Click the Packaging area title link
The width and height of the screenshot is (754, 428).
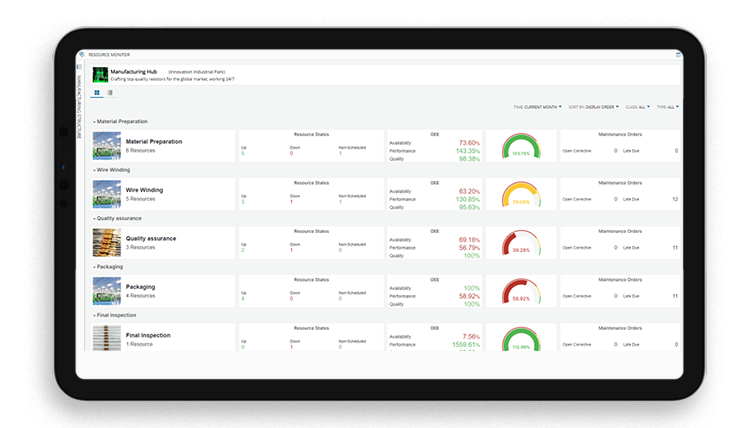click(x=140, y=286)
